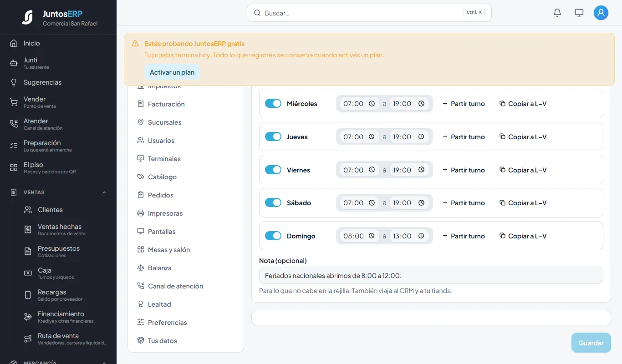
Task: Disable the Sábado schedule toggle
Action: point(273,203)
